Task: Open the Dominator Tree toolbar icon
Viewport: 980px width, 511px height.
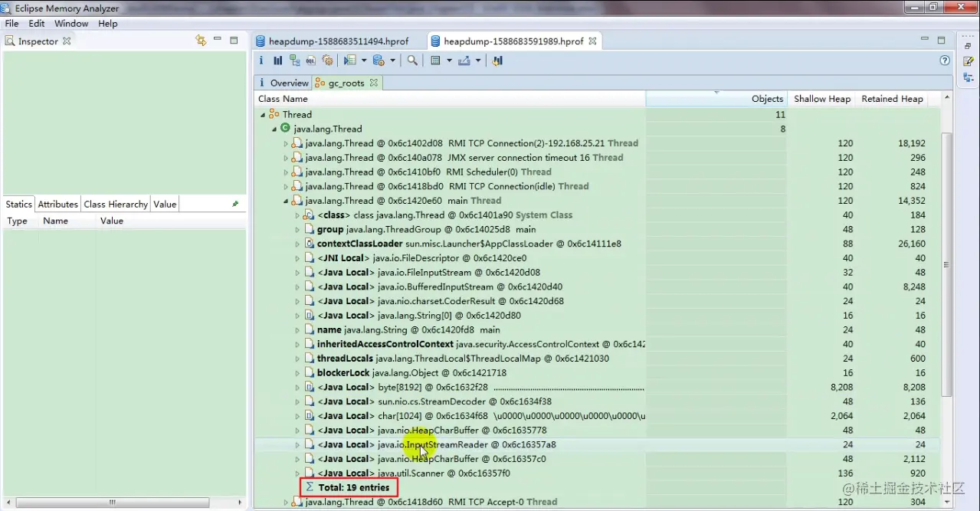Action: (294, 61)
